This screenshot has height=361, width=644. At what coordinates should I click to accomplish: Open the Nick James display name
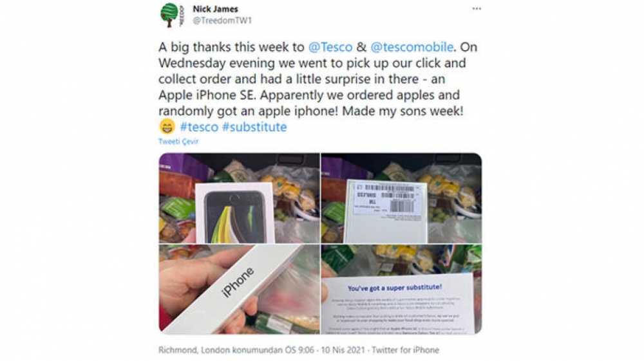[x=215, y=9]
